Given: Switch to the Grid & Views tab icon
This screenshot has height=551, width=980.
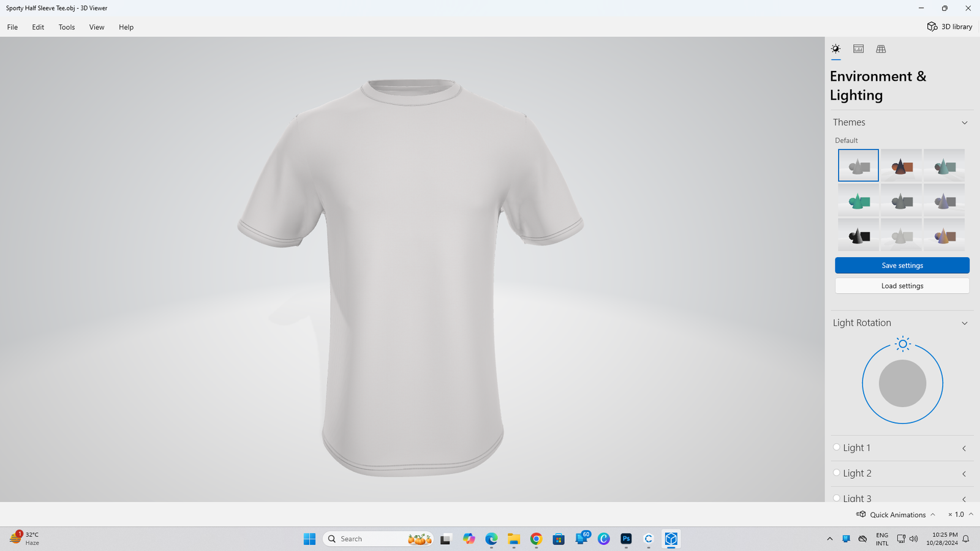Looking at the screenshot, I should tap(881, 49).
